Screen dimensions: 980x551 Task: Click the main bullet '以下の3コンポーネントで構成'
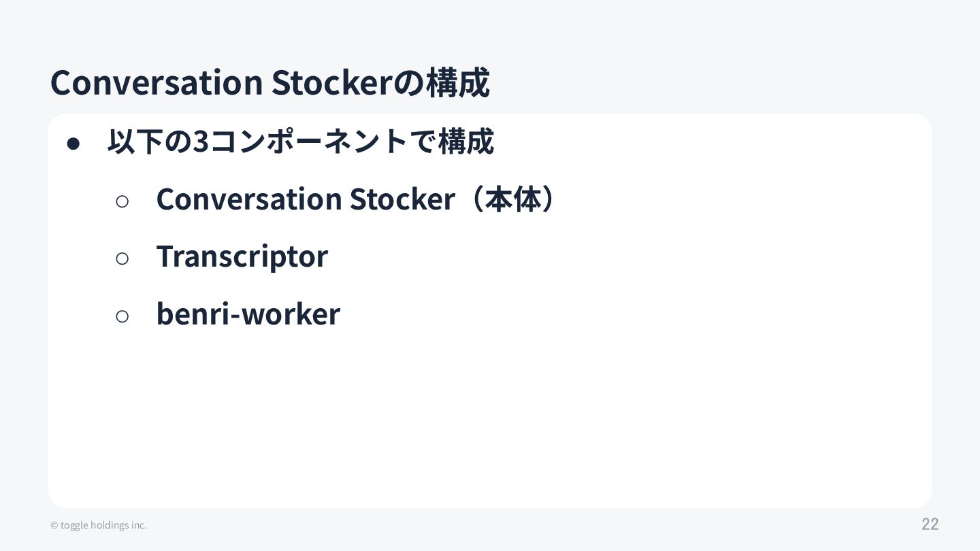(x=300, y=142)
